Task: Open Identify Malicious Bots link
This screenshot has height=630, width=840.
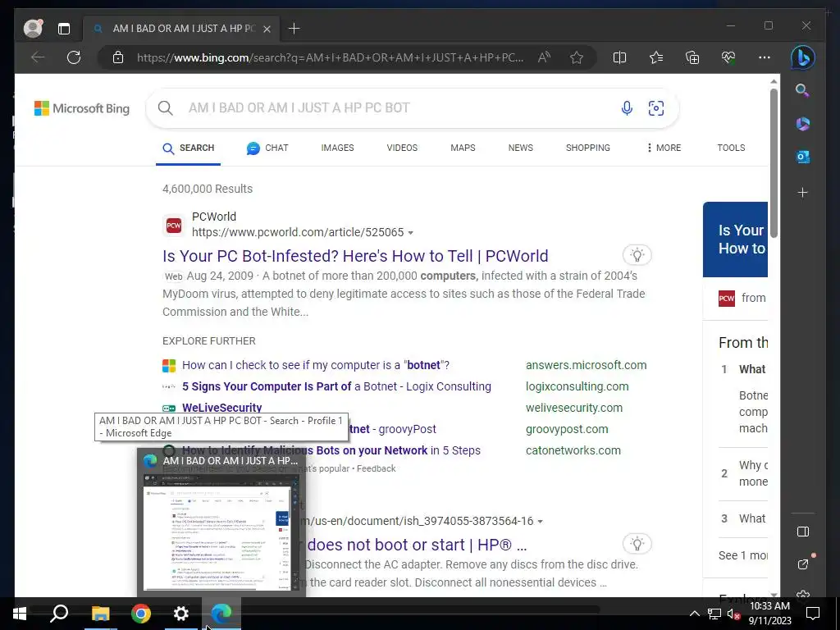Action: point(331,451)
